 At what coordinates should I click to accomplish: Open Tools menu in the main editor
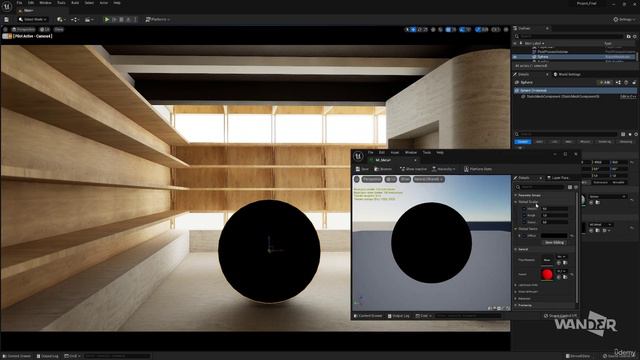coord(61,3)
